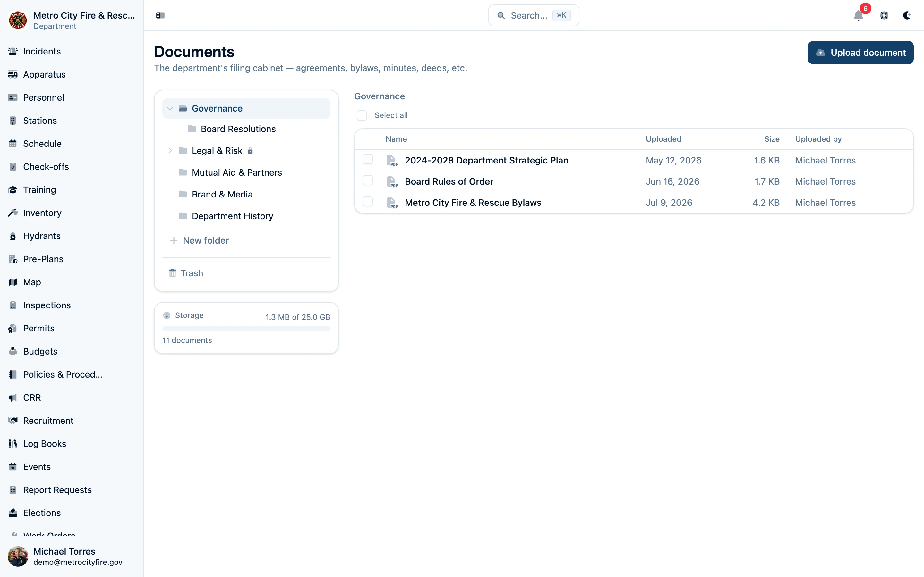This screenshot has height=577, width=924.
Task: Check the Select all checkbox
Action: pos(362,115)
